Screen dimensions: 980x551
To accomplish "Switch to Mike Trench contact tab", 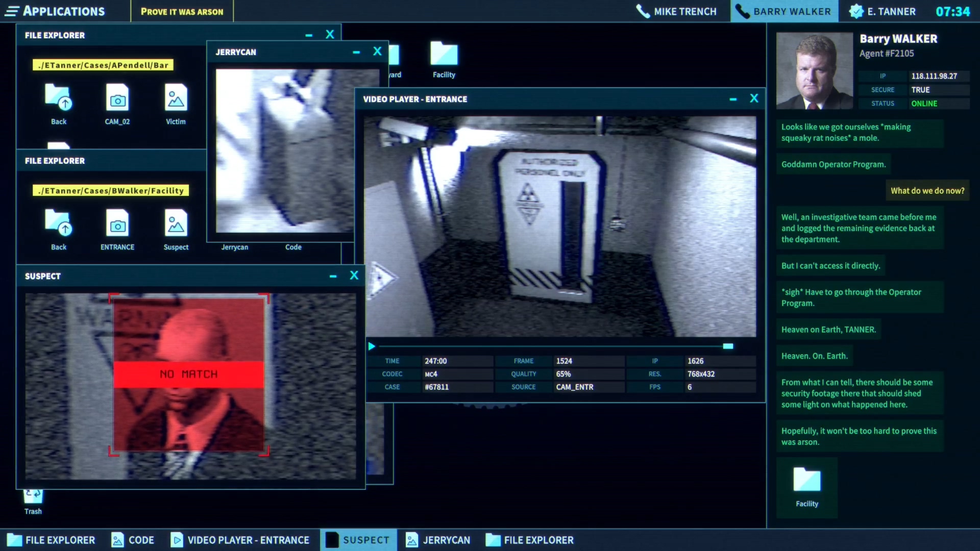I will [x=676, y=11].
